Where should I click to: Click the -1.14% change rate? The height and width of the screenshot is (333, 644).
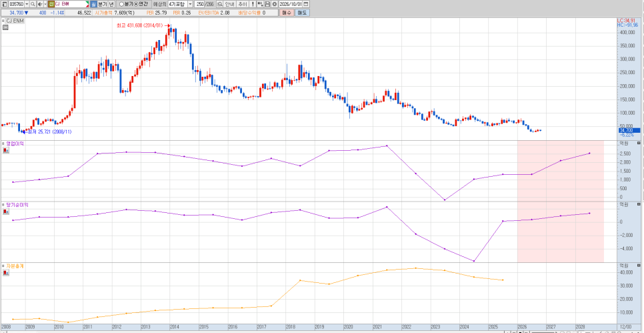[57, 13]
